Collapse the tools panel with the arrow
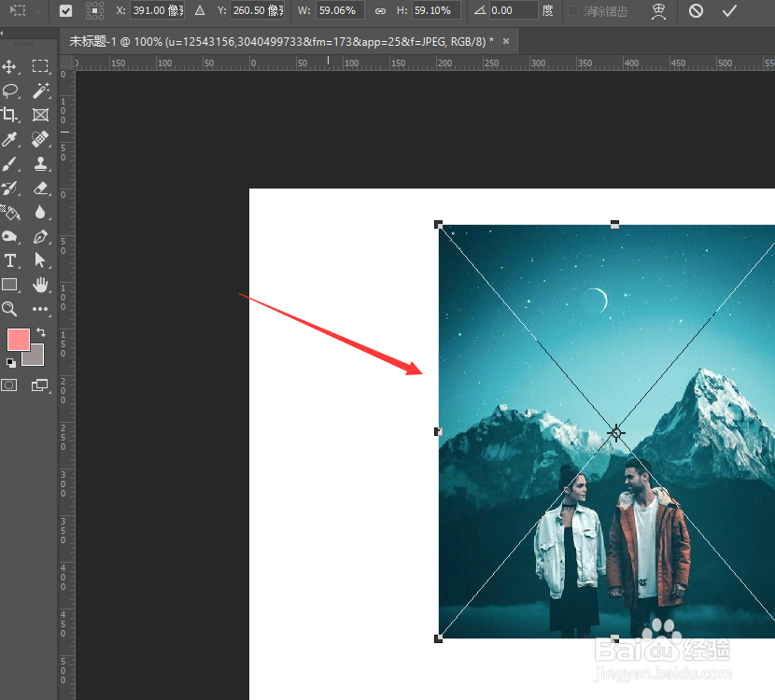 pyautogui.click(x=2, y=33)
